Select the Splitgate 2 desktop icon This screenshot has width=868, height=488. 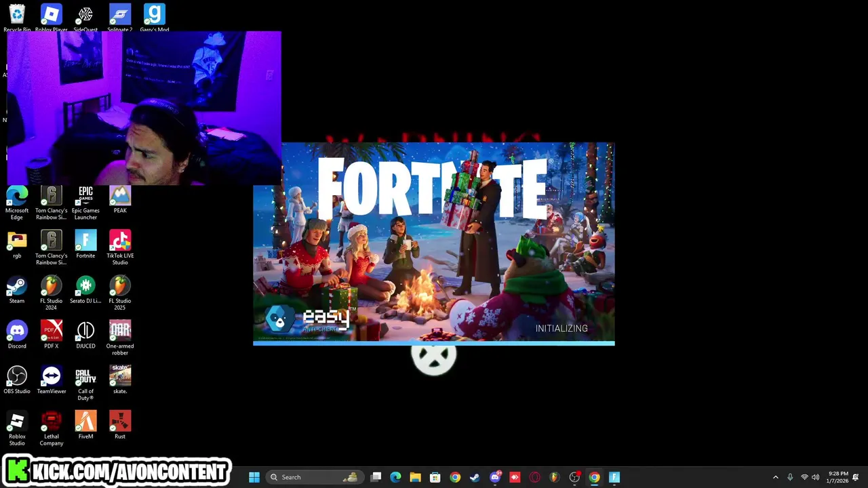pos(120,18)
